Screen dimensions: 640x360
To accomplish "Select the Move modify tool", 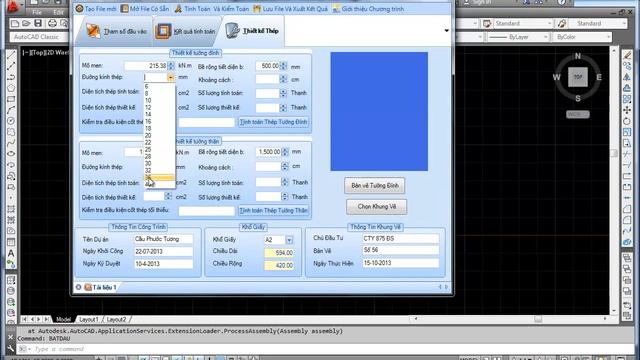I will pyautogui.click(x=627, y=110).
